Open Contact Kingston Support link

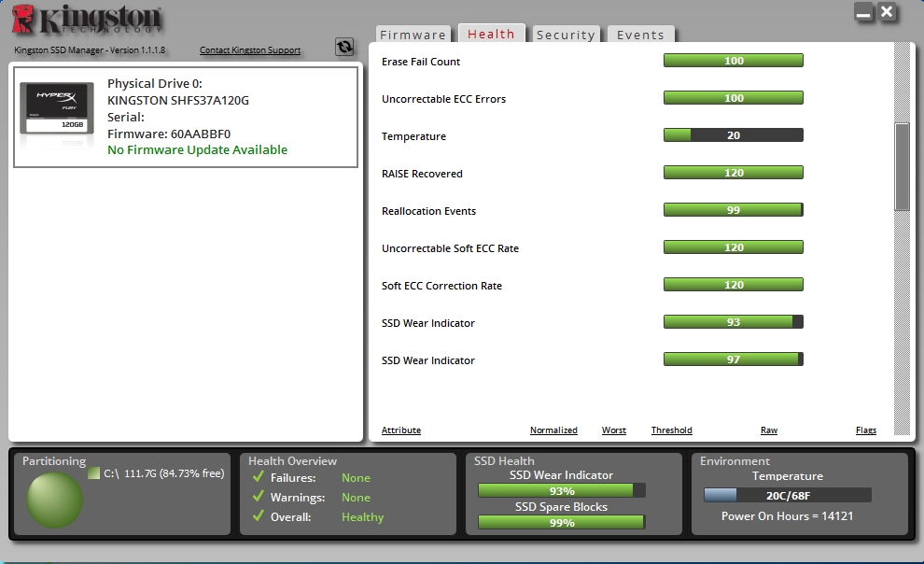(x=250, y=50)
